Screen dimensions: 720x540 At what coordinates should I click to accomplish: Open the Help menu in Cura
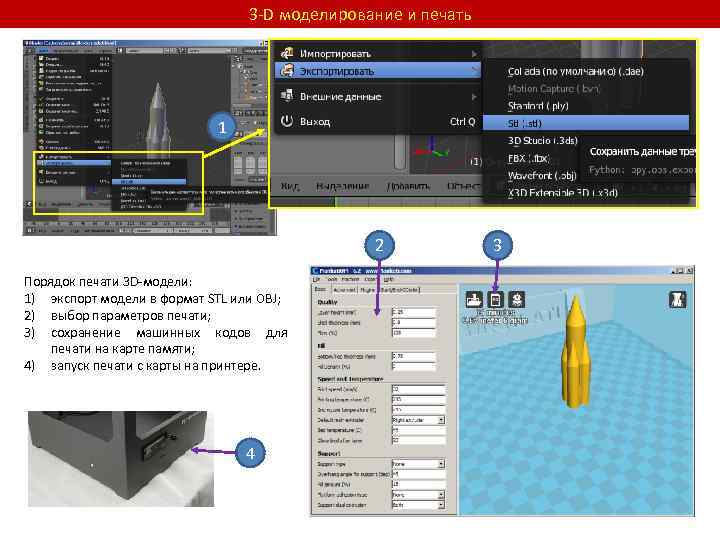tap(388, 279)
